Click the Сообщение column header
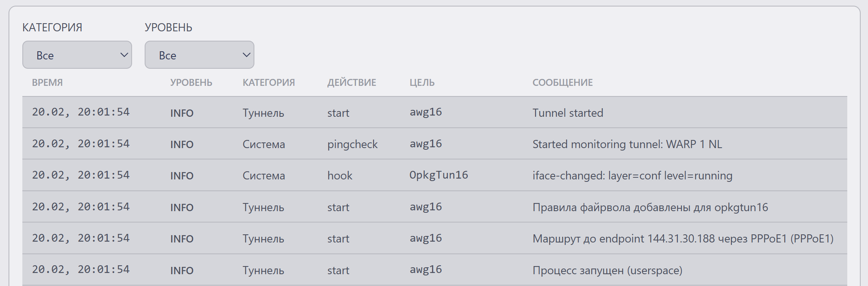Image resolution: width=868 pixels, height=286 pixels. [x=562, y=83]
